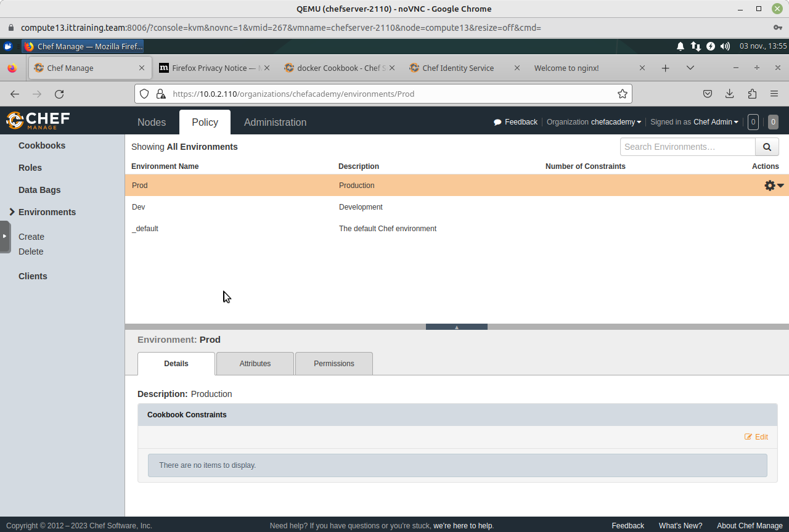Viewport: 789px width, 532px height.
Task: Open a new Firefox tab
Action: pyautogui.click(x=665, y=68)
